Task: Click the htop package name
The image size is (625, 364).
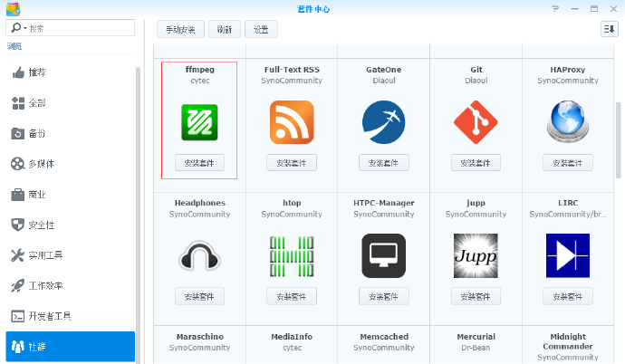Action: (292, 203)
